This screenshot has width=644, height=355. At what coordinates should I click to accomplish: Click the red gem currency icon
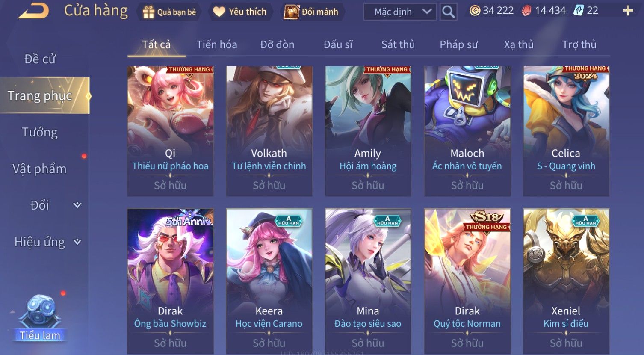click(x=527, y=10)
